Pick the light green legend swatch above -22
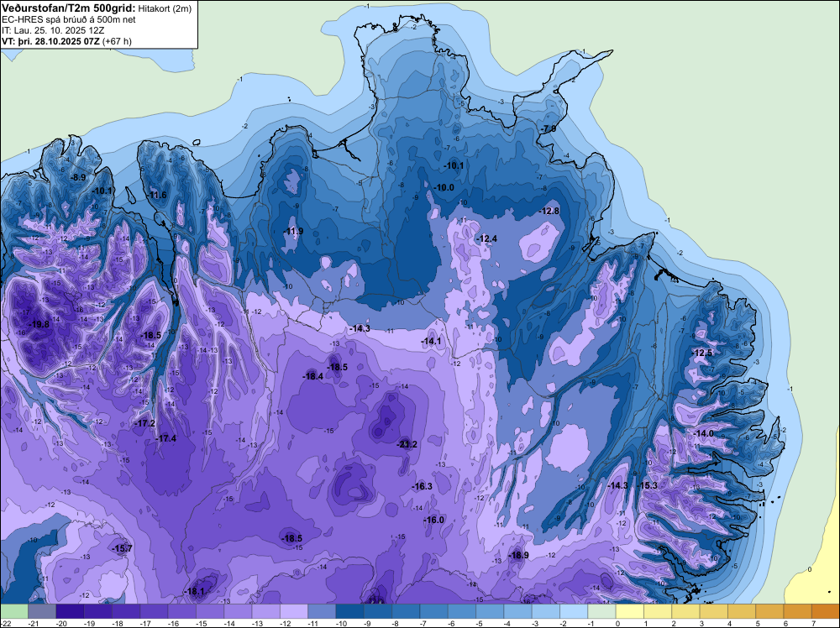 pos(14,611)
